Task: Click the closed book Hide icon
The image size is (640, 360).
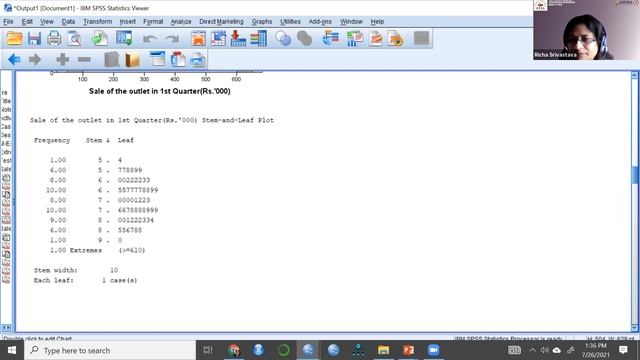Action: click(x=111, y=60)
